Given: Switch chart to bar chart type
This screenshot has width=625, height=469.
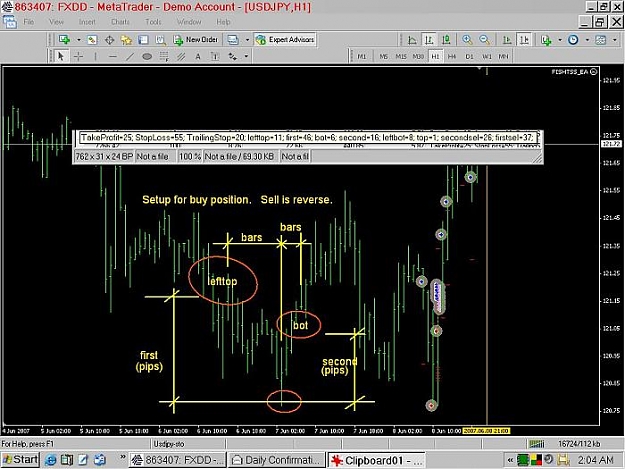Looking at the screenshot, I should point(429,39).
